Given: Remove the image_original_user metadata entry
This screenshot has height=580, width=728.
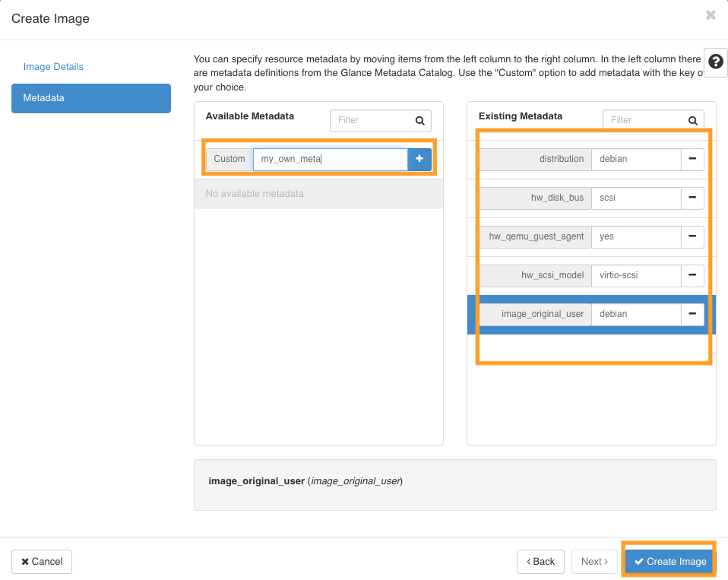Looking at the screenshot, I should [692, 314].
